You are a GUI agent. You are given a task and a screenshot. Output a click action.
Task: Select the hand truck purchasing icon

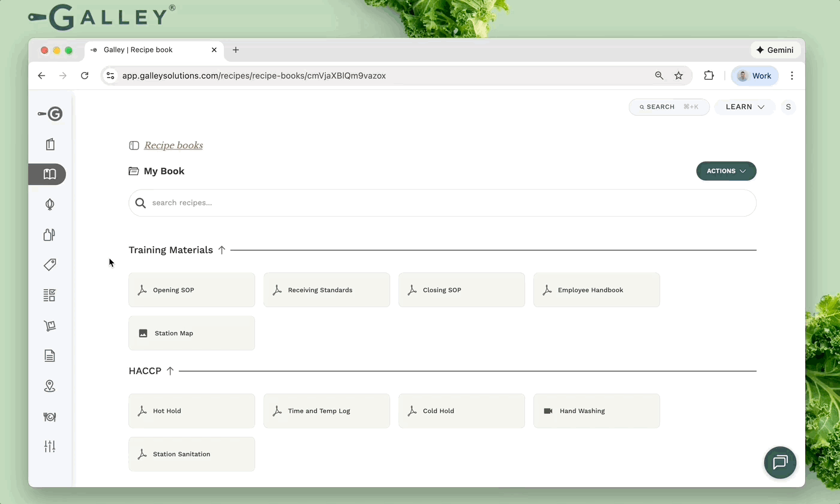pos(50,326)
